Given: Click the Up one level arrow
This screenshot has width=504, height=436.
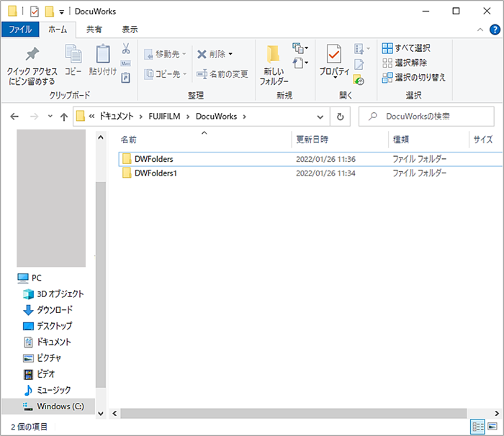Looking at the screenshot, I should [x=64, y=117].
